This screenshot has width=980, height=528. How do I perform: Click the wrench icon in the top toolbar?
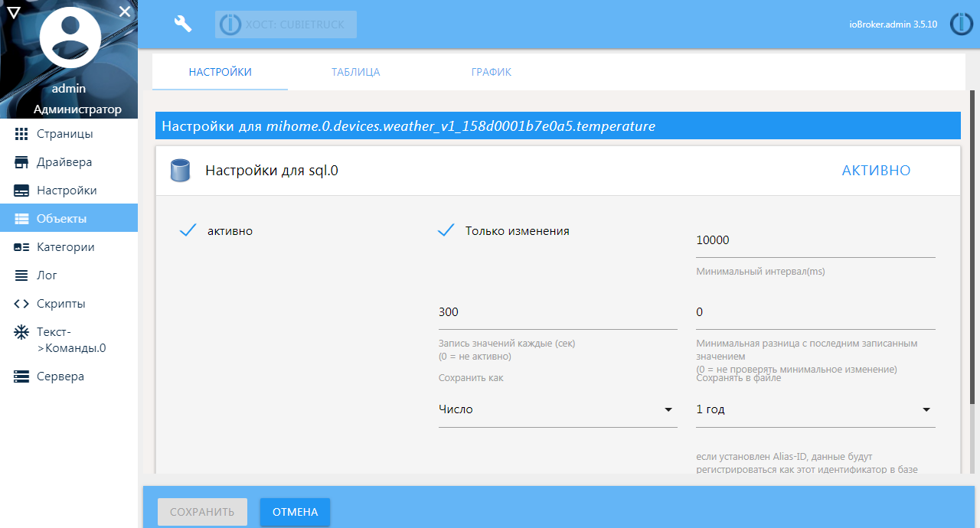[182, 24]
